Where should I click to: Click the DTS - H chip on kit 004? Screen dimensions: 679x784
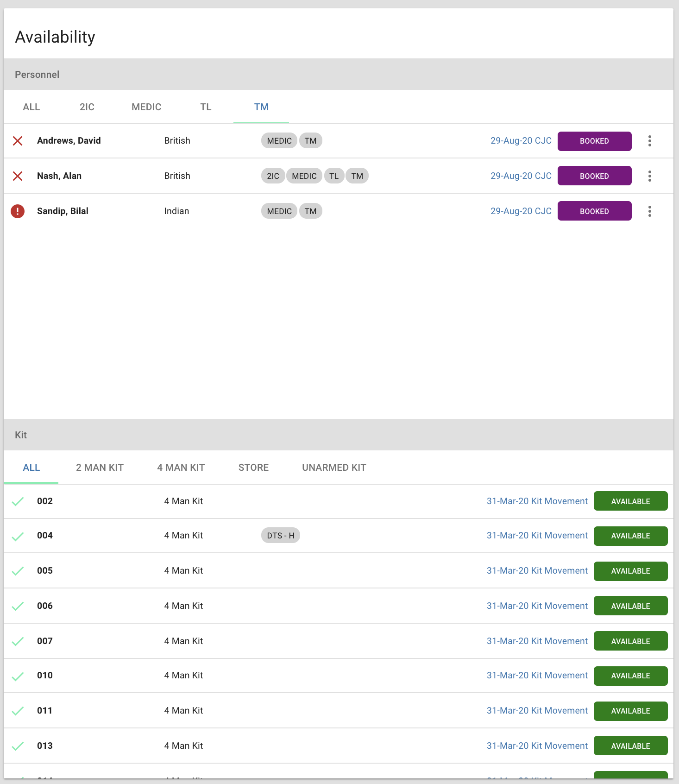click(281, 536)
